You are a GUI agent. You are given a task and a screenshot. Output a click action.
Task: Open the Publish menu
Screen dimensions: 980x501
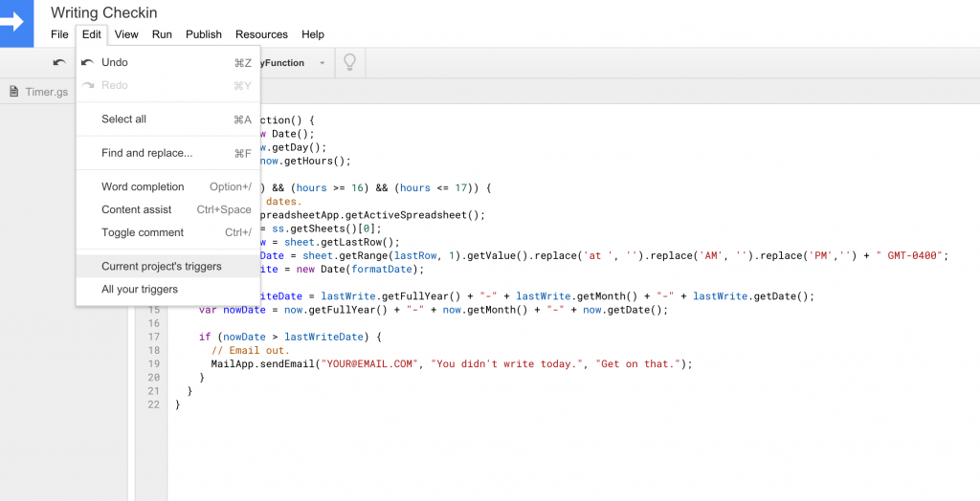click(204, 34)
